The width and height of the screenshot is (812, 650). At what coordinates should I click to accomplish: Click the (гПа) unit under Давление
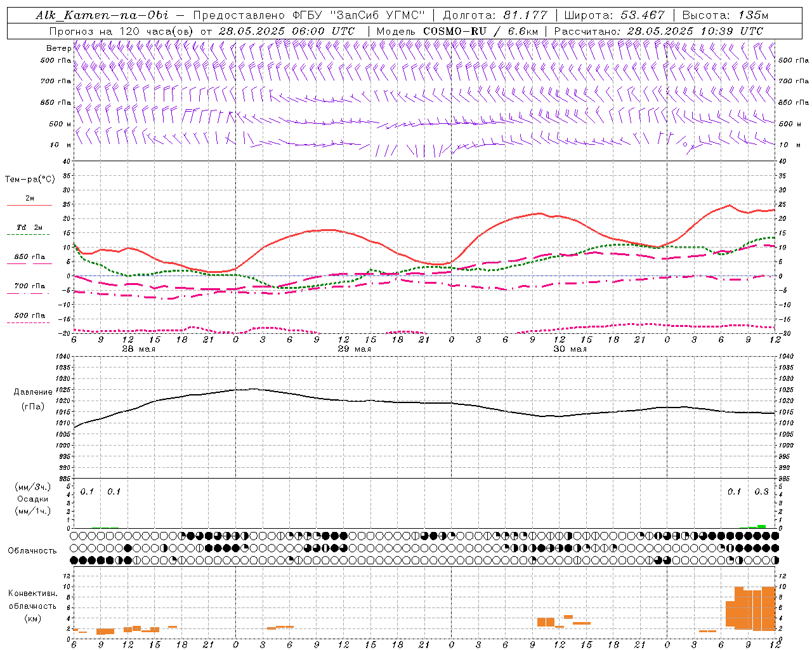[33, 407]
